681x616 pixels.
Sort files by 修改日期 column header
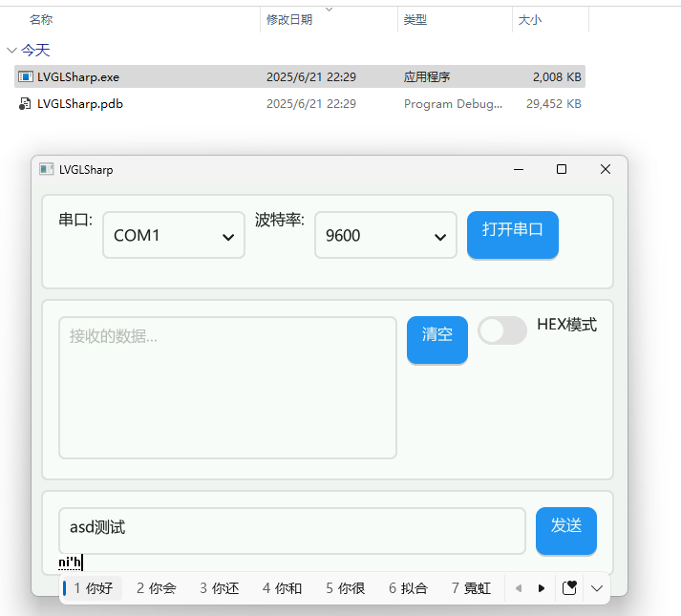pos(289,19)
